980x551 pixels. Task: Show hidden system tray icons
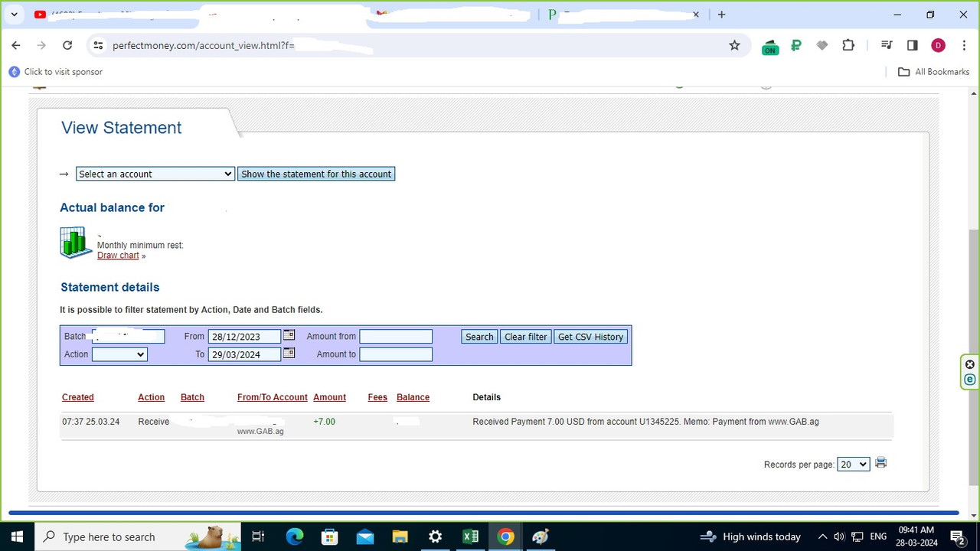point(822,536)
